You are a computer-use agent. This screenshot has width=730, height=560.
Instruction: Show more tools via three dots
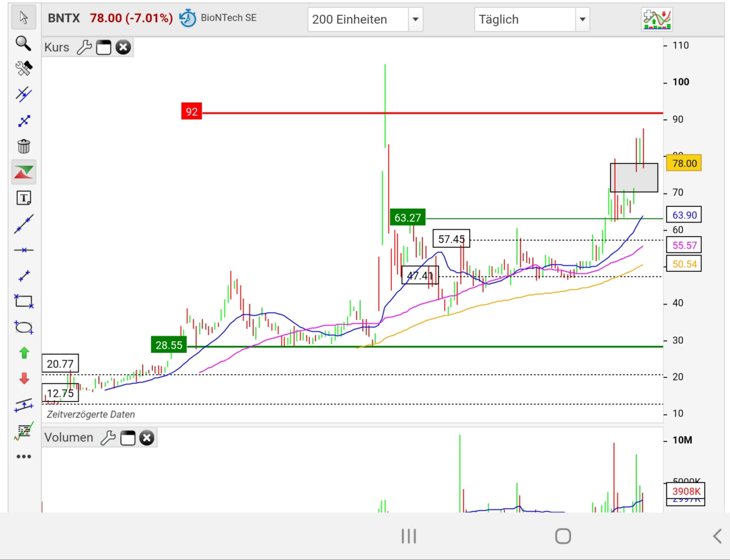point(24,457)
